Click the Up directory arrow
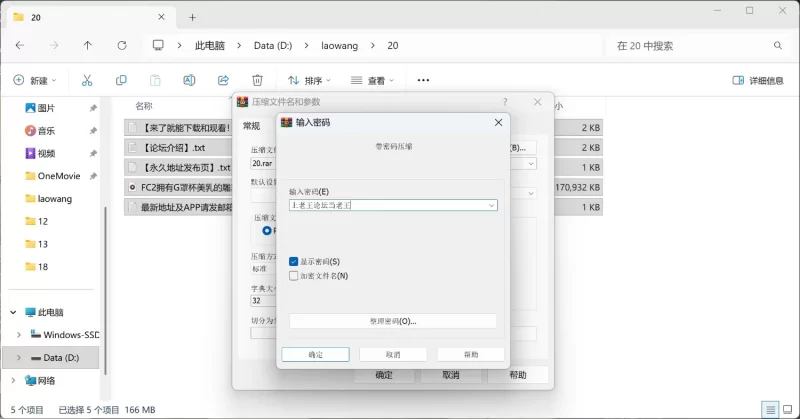 point(88,45)
